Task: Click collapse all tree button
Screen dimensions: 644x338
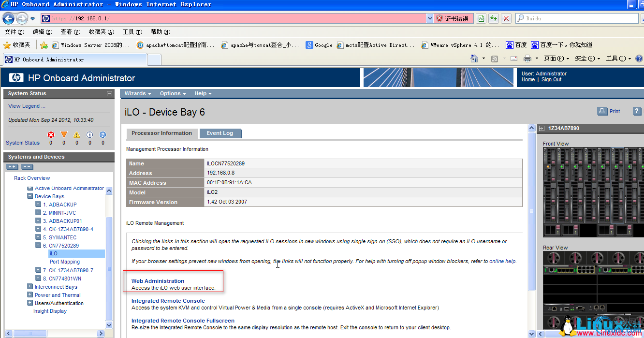Action: [27, 167]
